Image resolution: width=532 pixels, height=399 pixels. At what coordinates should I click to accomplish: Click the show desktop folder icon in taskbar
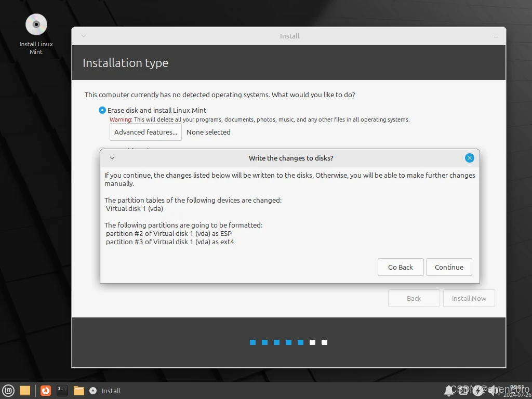[x=25, y=391]
